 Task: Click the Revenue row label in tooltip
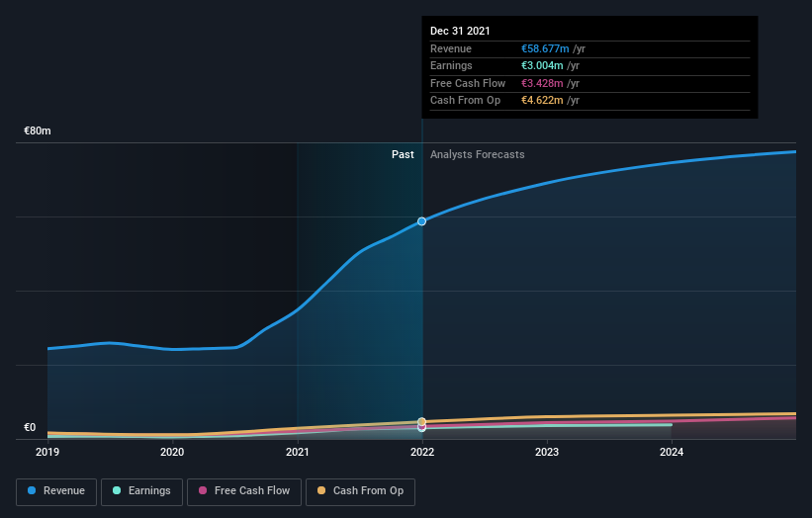click(x=451, y=48)
